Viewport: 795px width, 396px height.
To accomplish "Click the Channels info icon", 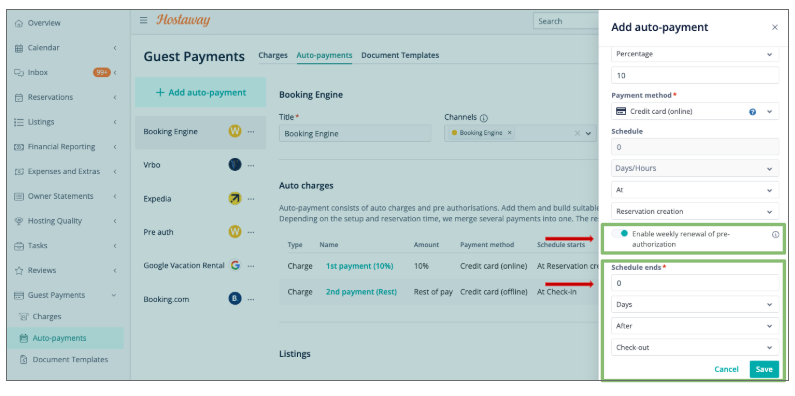I will pos(484,118).
